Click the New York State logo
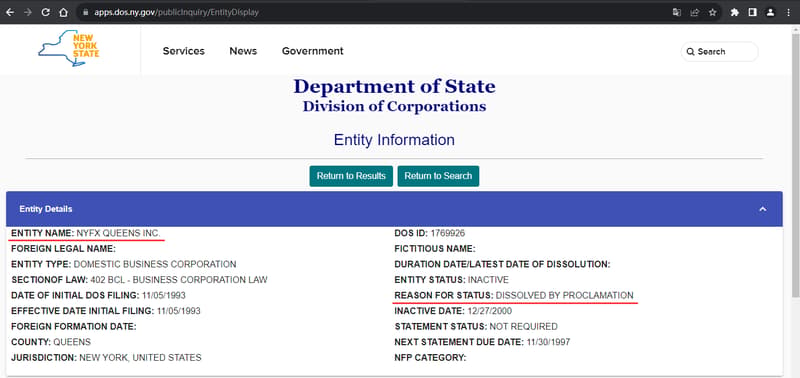The width and height of the screenshot is (800, 378). click(69, 48)
